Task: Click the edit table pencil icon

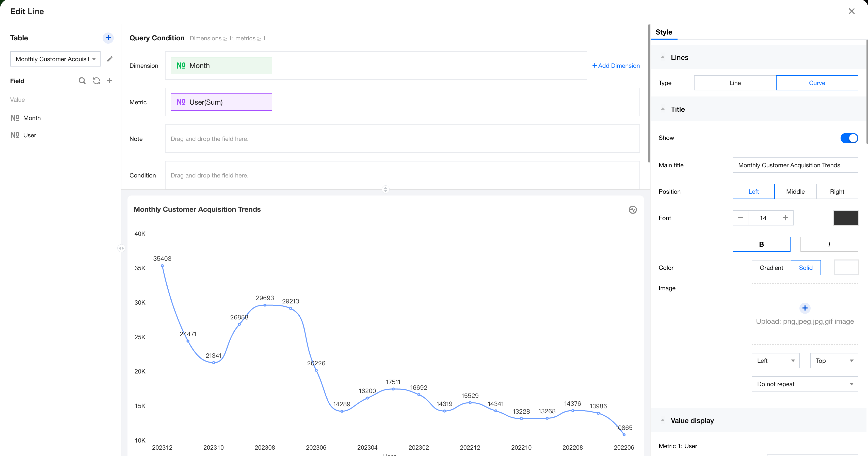Action: click(110, 59)
